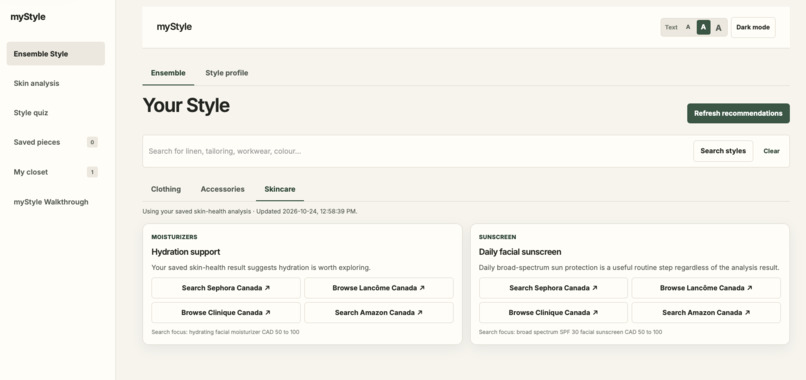Select the smallest text size A
Screen dimensions: 806x380
point(688,27)
